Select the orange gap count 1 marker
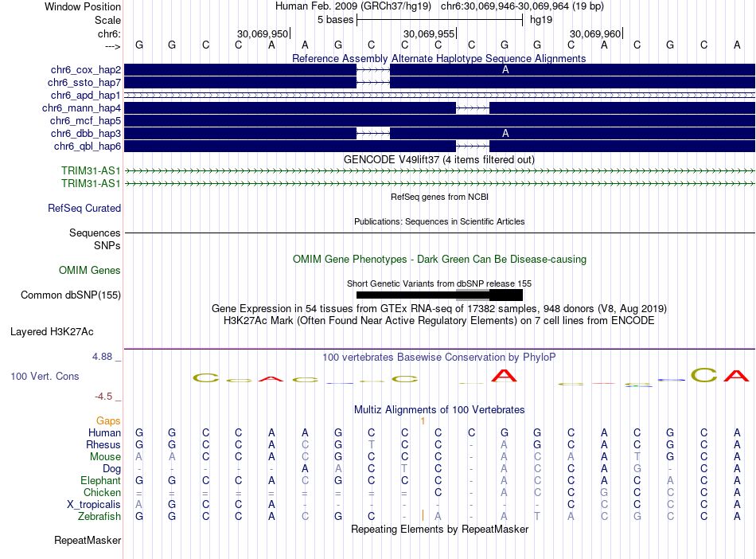 [423, 421]
